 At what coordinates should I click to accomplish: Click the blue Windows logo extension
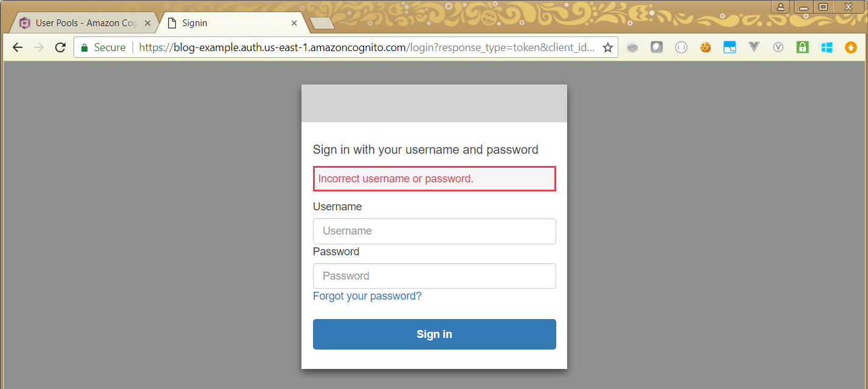827,47
